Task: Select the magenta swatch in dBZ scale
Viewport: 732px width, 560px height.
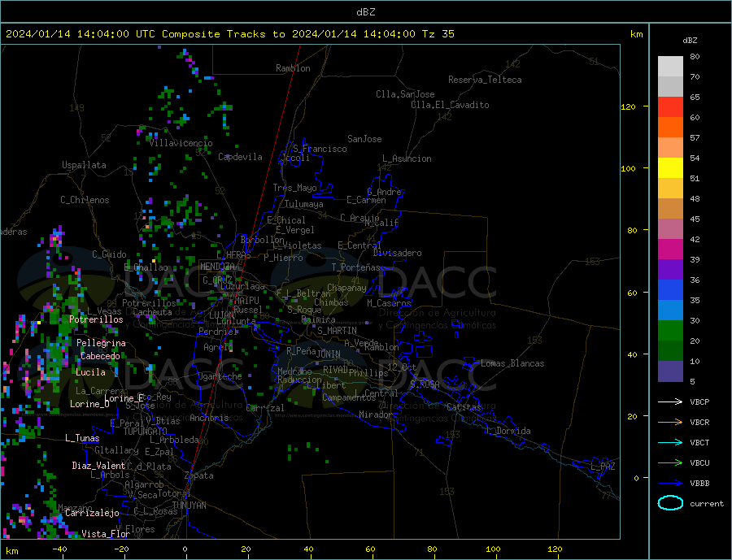Action: [670, 250]
